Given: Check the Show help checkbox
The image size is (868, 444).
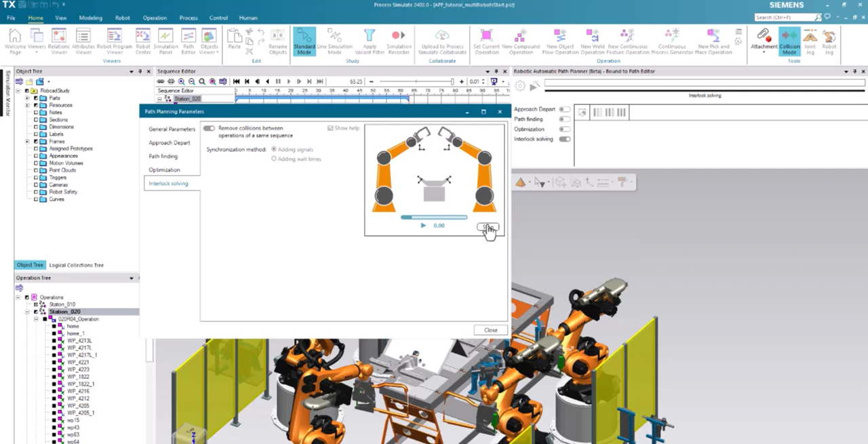Looking at the screenshot, I should click(x=330, y=128).
